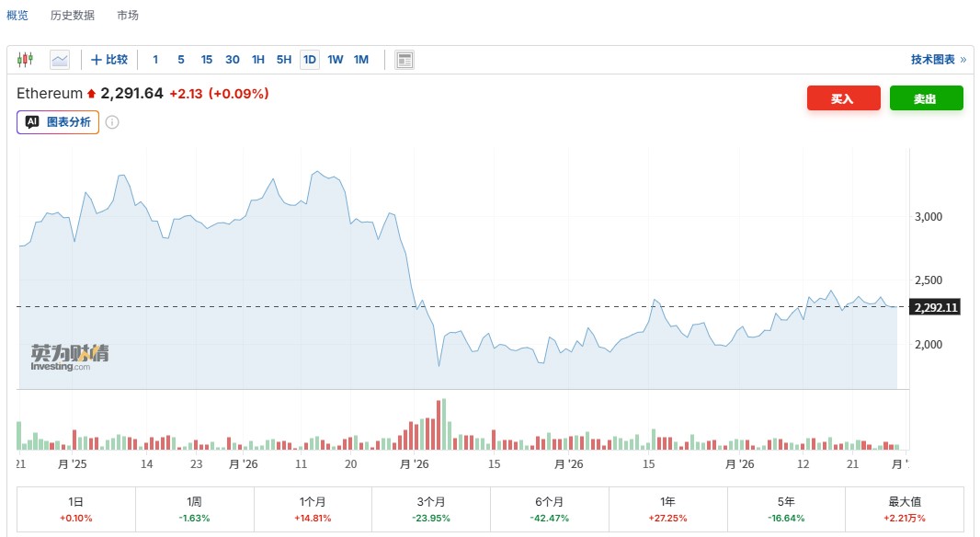Click the red 买入 buy button
Image resolution: width=980 pixels, height=537 pixels.
(x=843, y=98)
